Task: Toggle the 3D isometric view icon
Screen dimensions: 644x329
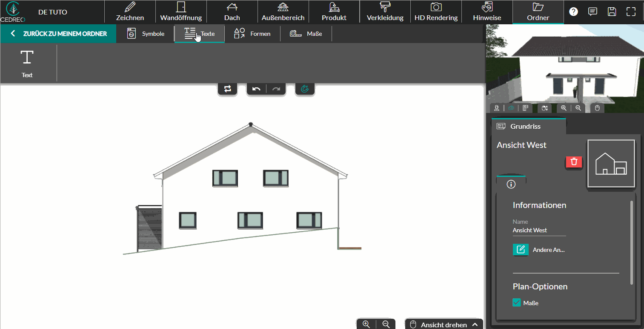Action: pyautogui.click(x=511, y=108)
